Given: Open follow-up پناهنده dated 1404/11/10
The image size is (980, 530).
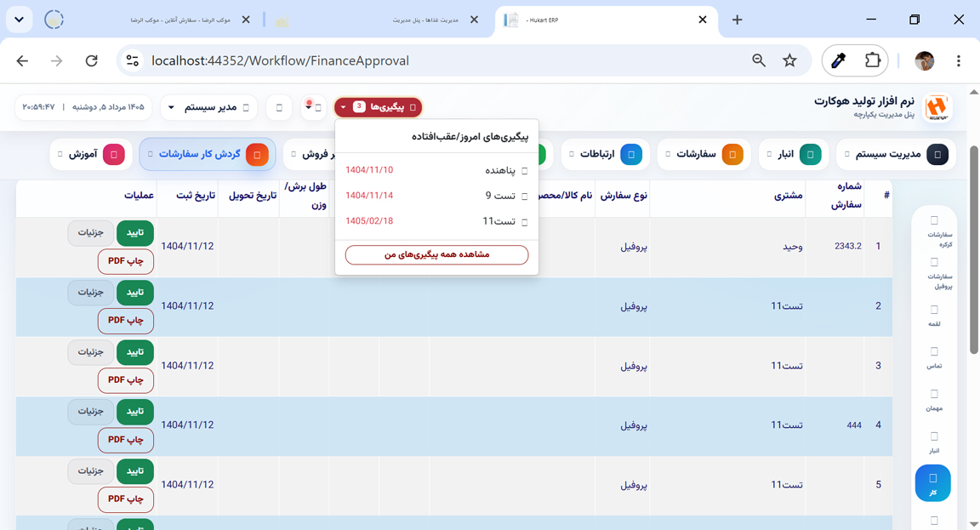Looking at the screenshot, I should pos(437,170).
